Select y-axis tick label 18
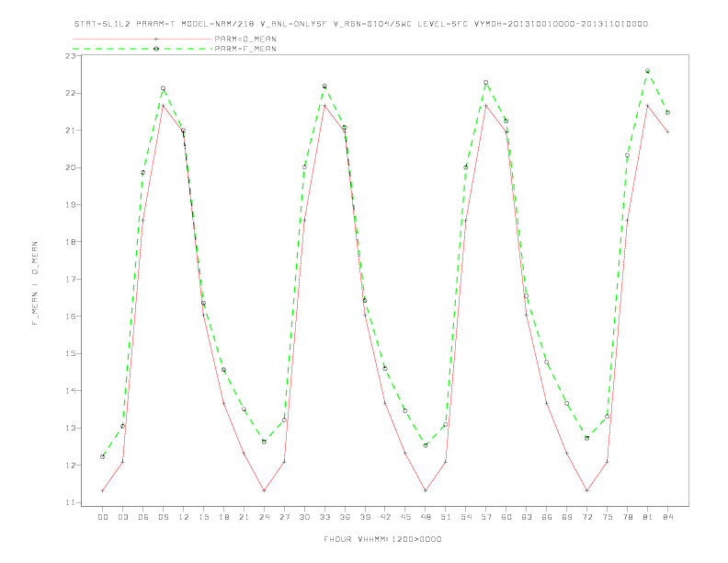Screen dimensions: 728x563 (71, 242)
